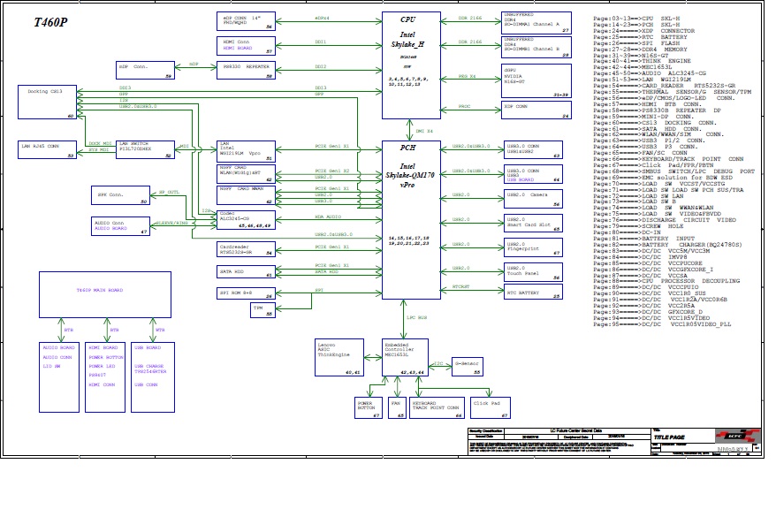Select the SATA HDD block

pos(246,271)
